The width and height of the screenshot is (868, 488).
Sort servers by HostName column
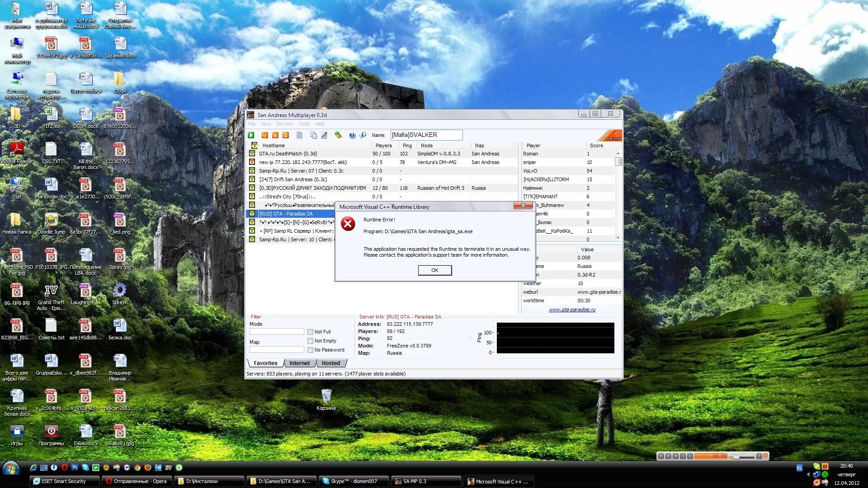(x=316, y=145)
